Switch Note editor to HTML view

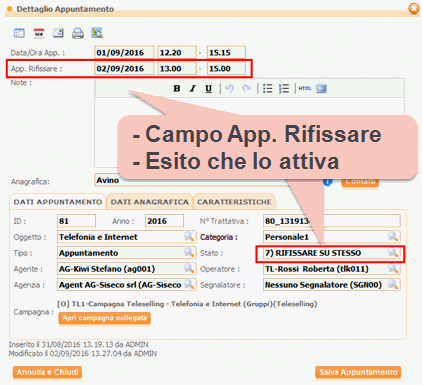point(305,88)
